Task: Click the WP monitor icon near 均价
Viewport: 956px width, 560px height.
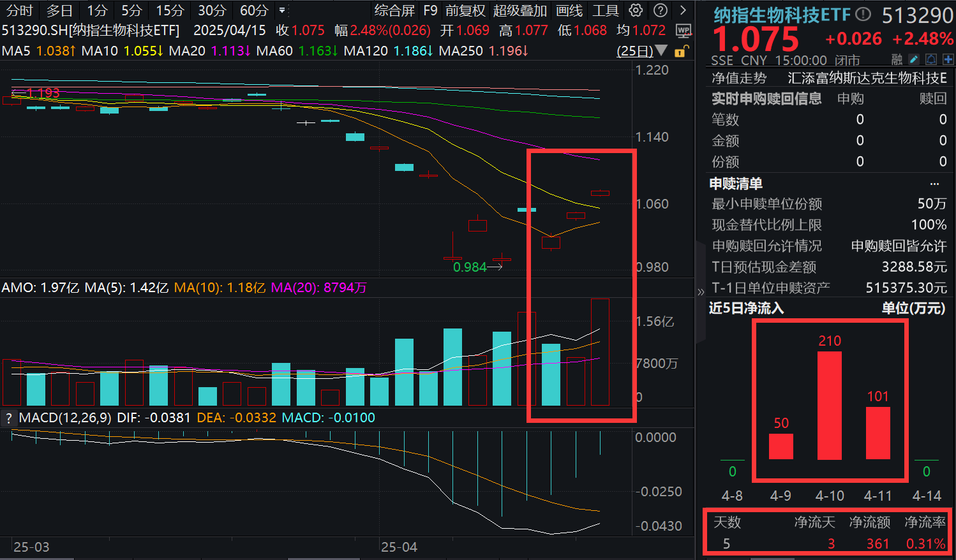Action: pos(684,30)
